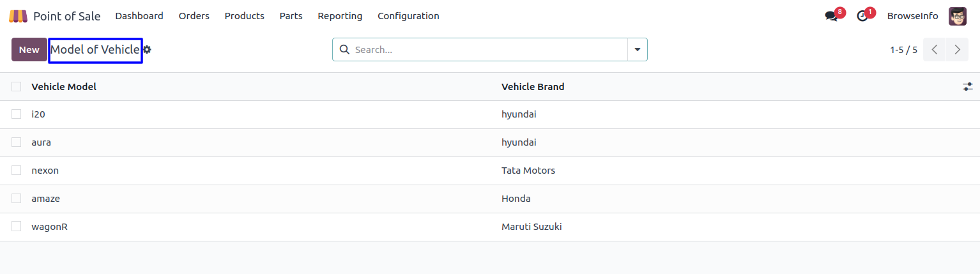Open the gear actions next to title
The height and width of the screenshot is (274, 980).
148,50
